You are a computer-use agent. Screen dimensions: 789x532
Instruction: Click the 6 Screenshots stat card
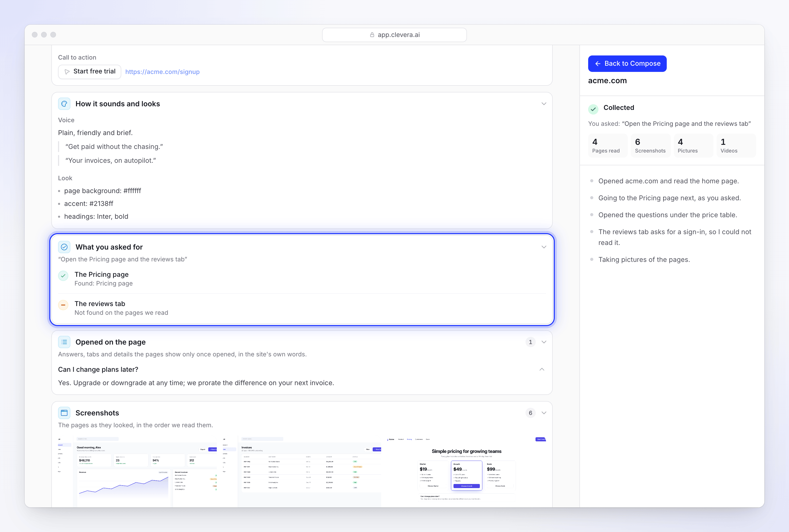(651, 146)
